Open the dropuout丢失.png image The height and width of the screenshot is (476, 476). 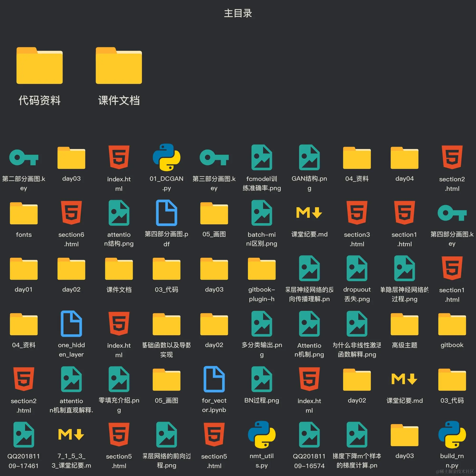click(357, 268)
